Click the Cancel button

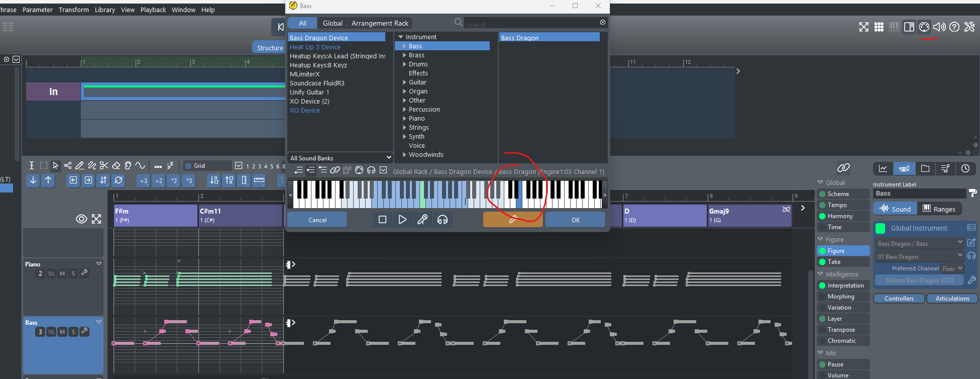click(317, 220)
